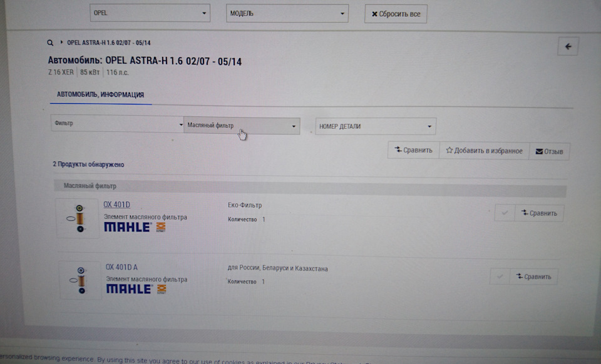Click the 116 л.с. horsepower value
601x364 pixels.
[117, 73]
